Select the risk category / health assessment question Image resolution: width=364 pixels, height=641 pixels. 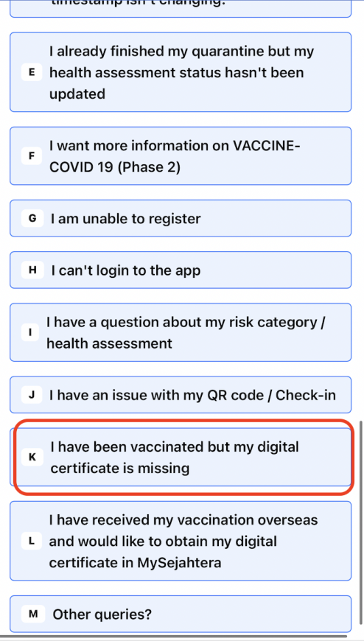pyautogui.click(x=181, y=332)
